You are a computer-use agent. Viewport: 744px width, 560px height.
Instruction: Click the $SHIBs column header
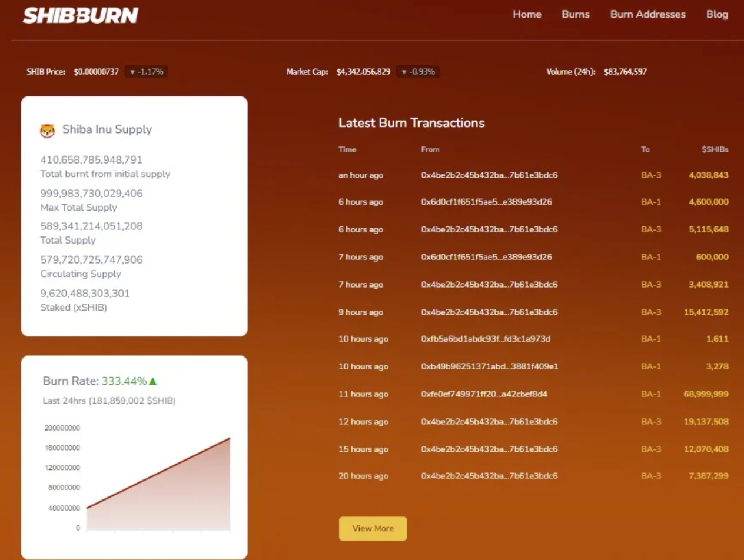coord(715,149)
